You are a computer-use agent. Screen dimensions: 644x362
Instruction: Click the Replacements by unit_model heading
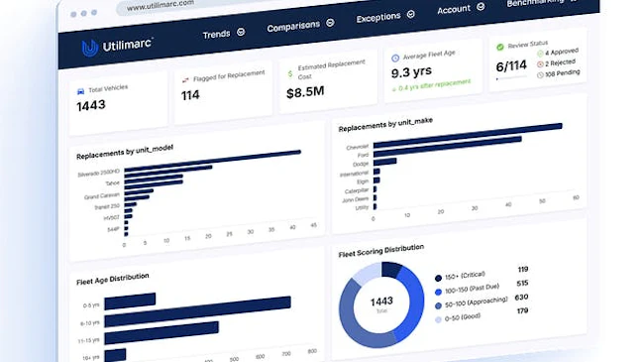pyautogui.click(x=125, y=152)
